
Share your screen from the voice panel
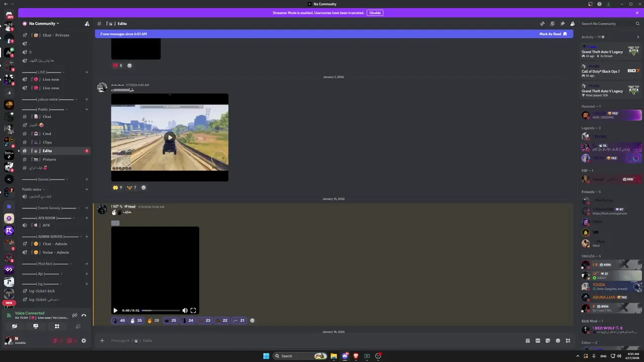pyautogui.click(x=36, y=326)
